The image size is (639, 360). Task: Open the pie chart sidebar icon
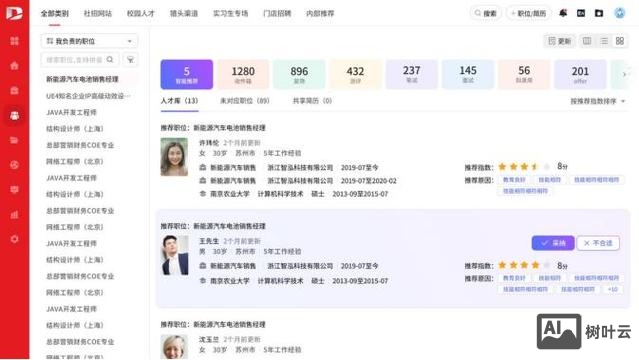(x=14, y=165)
